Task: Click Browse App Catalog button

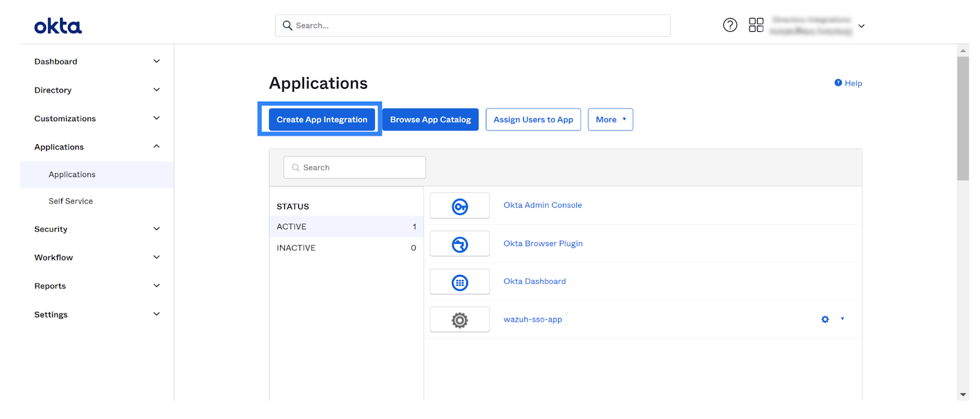Action: (431, 119)
